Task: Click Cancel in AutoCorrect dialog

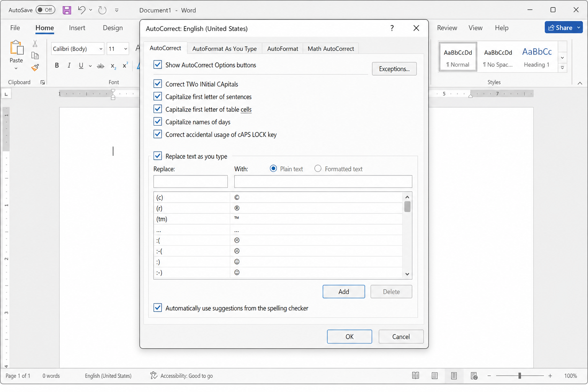Action: pyautogui.click(x=401, y=337)
